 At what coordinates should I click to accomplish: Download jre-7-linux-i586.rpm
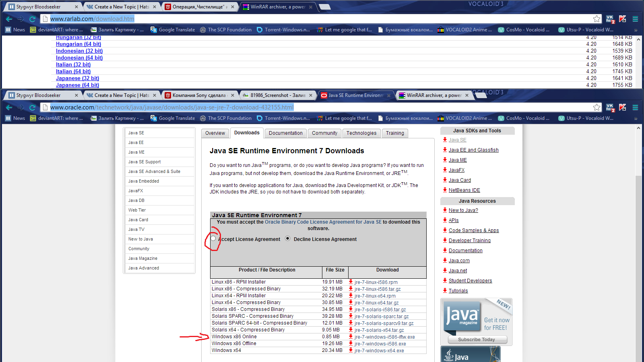376,282
